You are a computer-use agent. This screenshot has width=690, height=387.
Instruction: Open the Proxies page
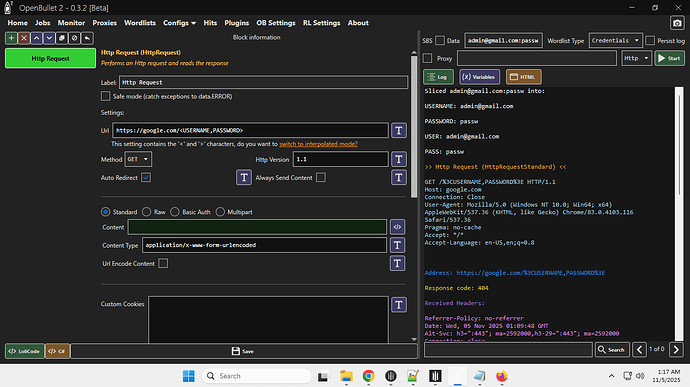[x=104, y=23]
